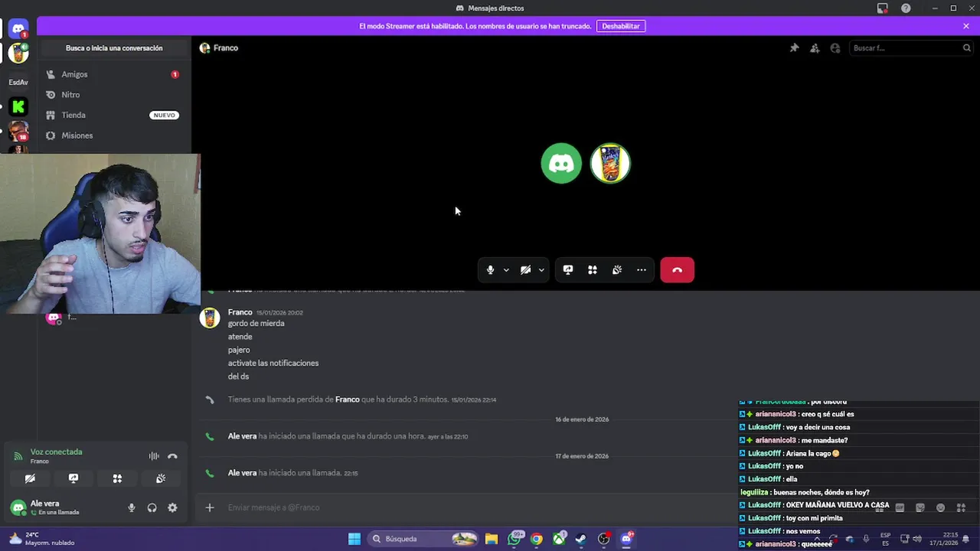Open 'Busca o inicia una conversación' box

(x=114, y=48)
